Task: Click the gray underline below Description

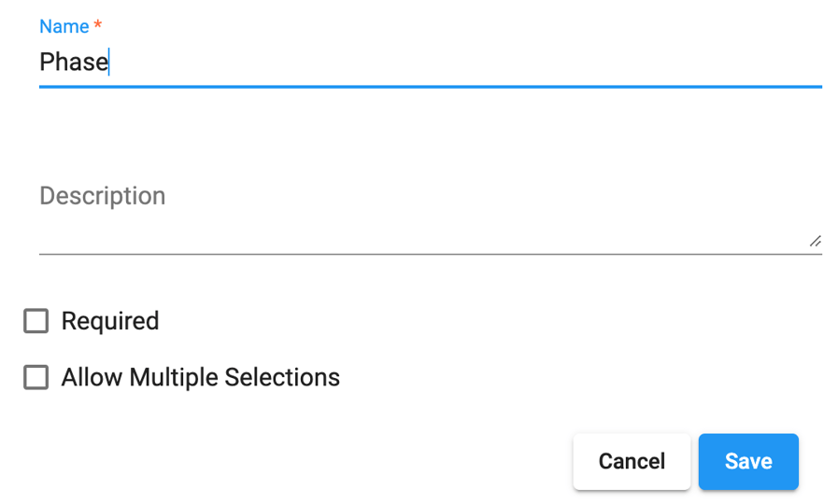Action: 430,253
